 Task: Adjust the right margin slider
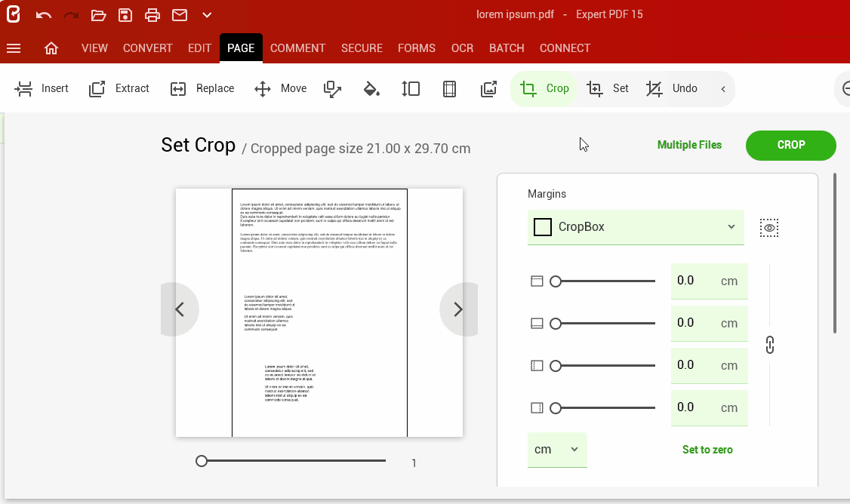602,408
